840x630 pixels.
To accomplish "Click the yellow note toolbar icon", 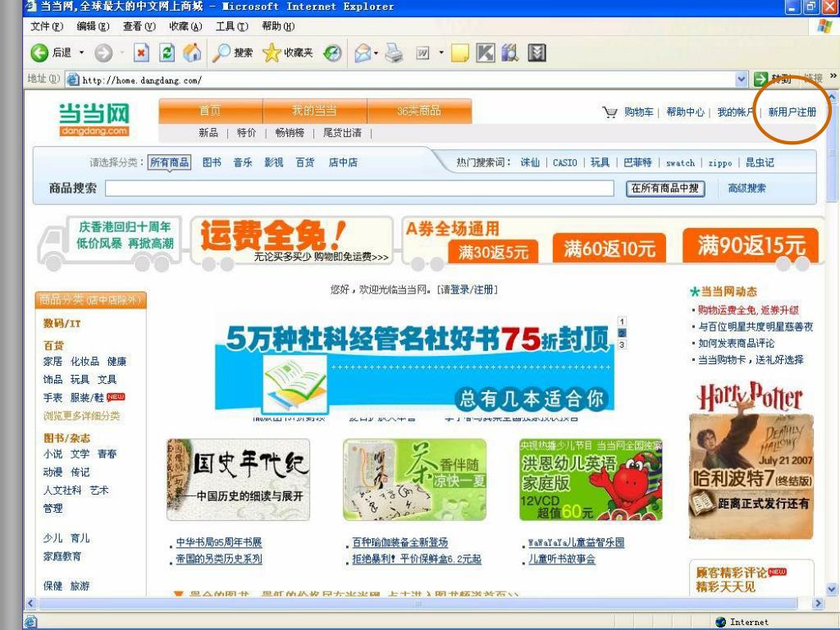I will coord(459,52).
